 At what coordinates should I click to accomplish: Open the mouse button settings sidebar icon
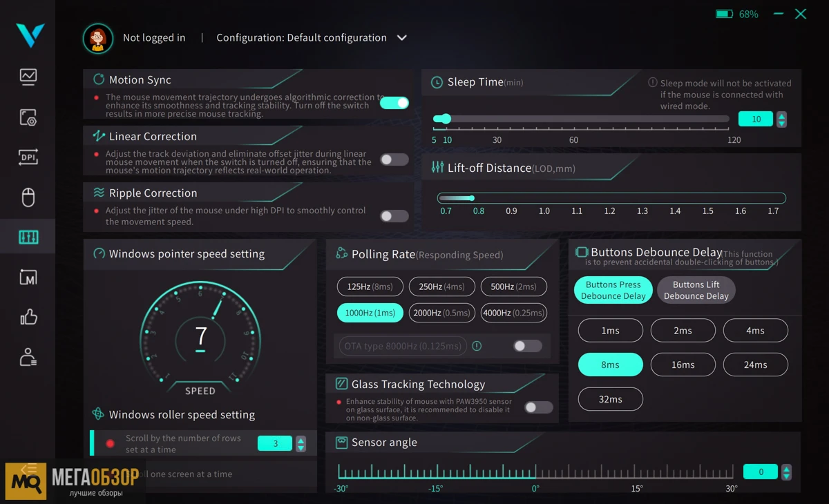click(28, 197)
